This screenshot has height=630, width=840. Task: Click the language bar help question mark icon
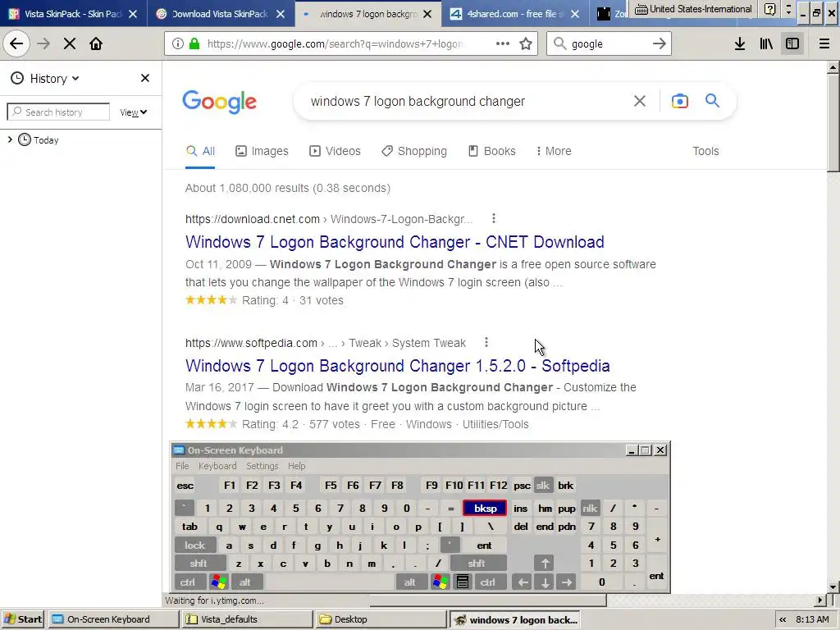point(769,9)
